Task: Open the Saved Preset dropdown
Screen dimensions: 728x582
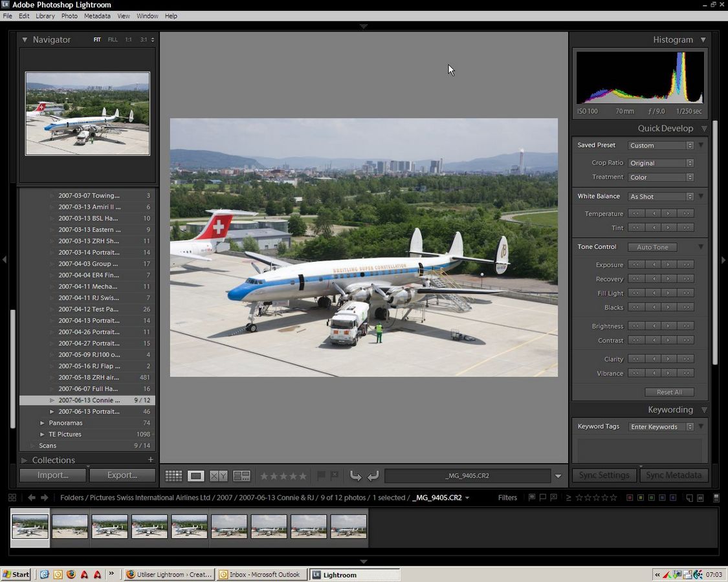Action: tap(661, 145)
